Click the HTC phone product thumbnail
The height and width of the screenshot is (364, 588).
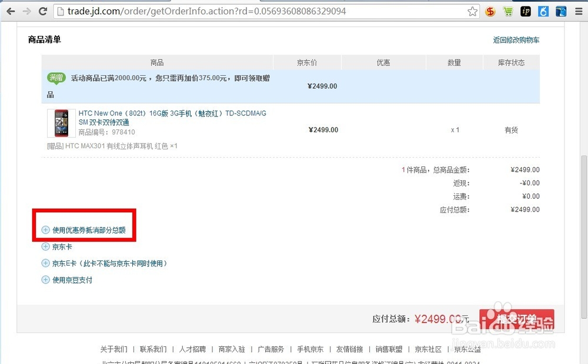(60, 123)
